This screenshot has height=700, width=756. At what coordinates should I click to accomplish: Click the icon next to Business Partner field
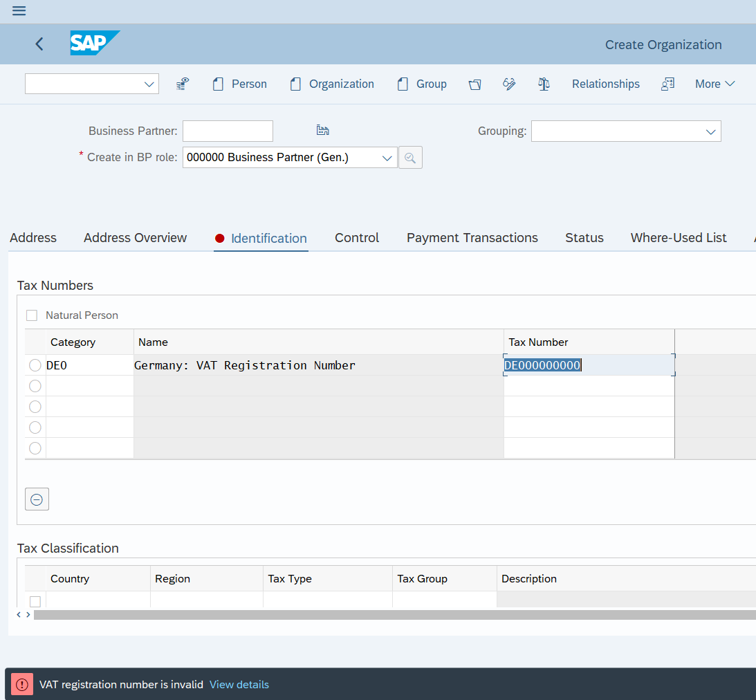click(x=322, y=131)
